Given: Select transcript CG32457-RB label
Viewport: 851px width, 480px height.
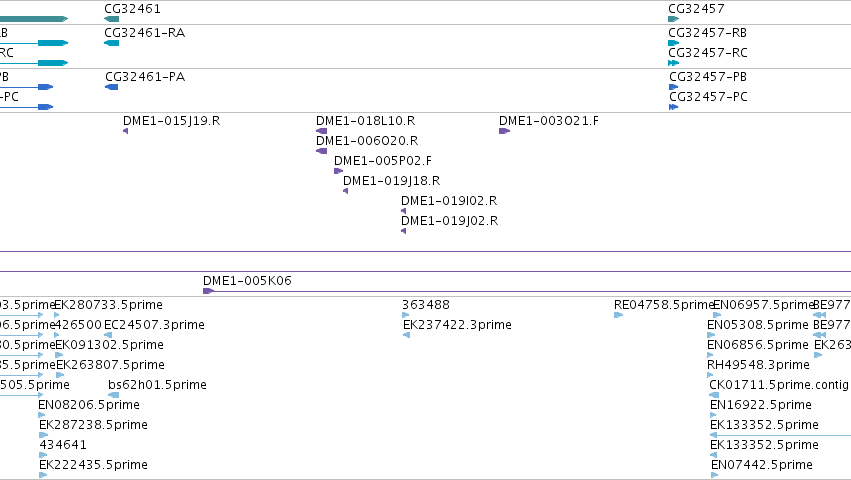Looking at the screenshot, I should (x=708, y=33).
